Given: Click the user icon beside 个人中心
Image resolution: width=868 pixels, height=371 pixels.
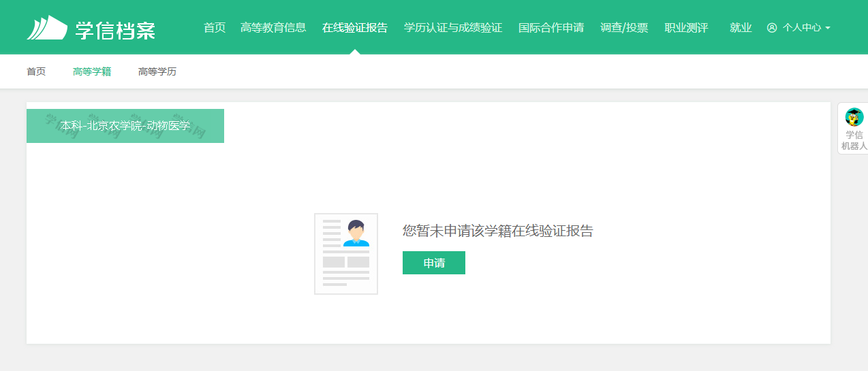Looking at the screenshot, I should (x=772, y=28).
